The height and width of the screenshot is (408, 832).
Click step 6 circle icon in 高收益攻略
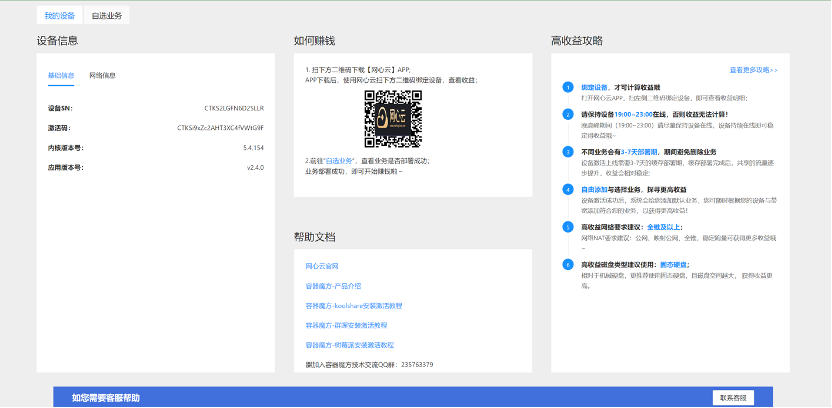[x=568, y=264]
